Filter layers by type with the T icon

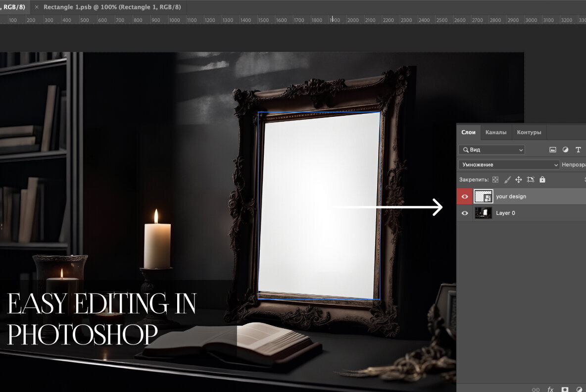pos(579,150)
